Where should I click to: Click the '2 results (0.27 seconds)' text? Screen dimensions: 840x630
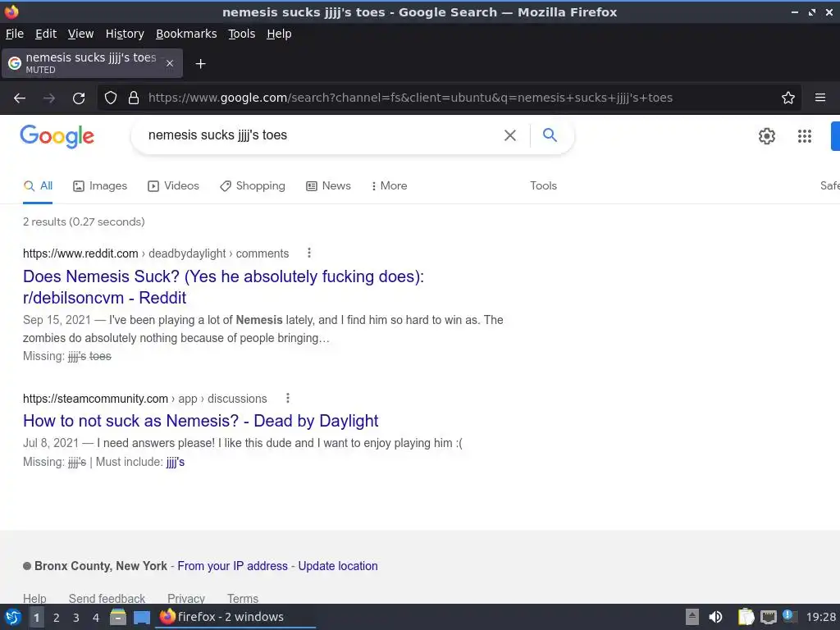tap(84, 221)
